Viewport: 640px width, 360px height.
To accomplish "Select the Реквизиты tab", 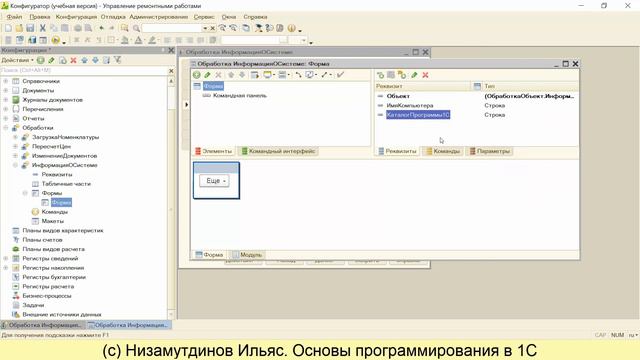I will coord(397,151).
